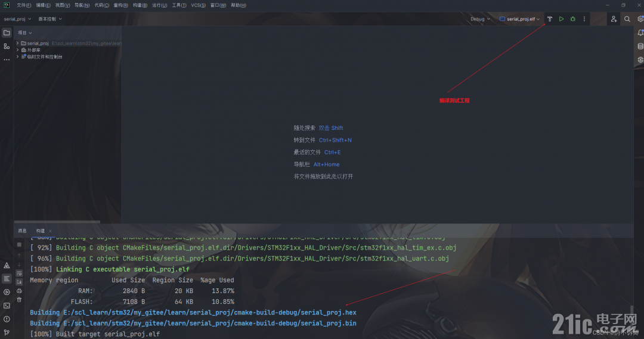
Task: Open serial_proj.elf run configuration dropdown
Action: point(519,19)
